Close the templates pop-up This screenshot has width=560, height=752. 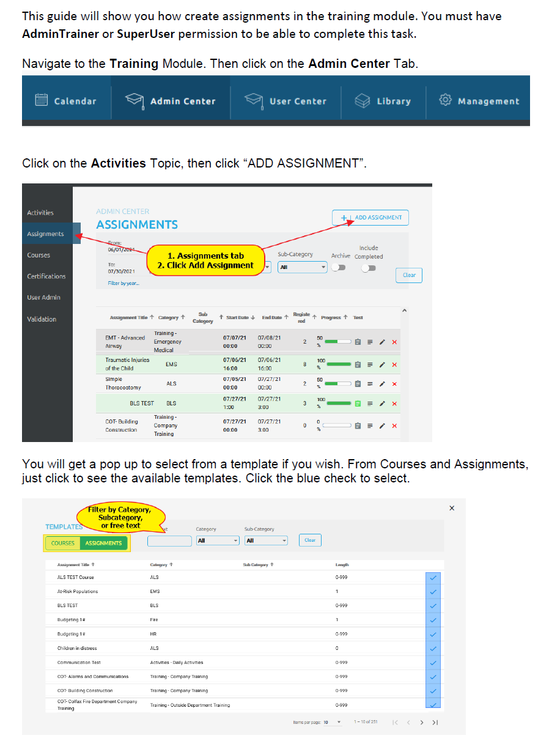452,508
